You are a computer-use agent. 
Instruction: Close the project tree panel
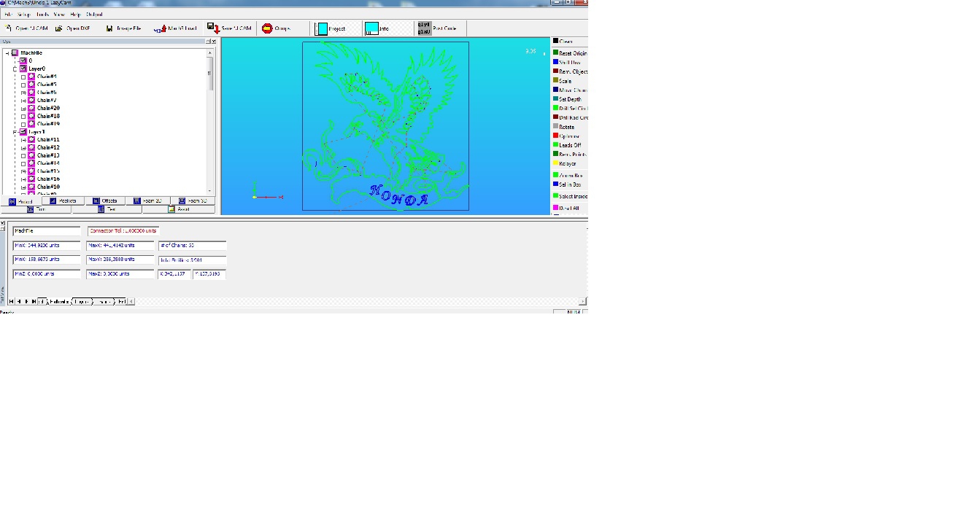pos(212,42)
